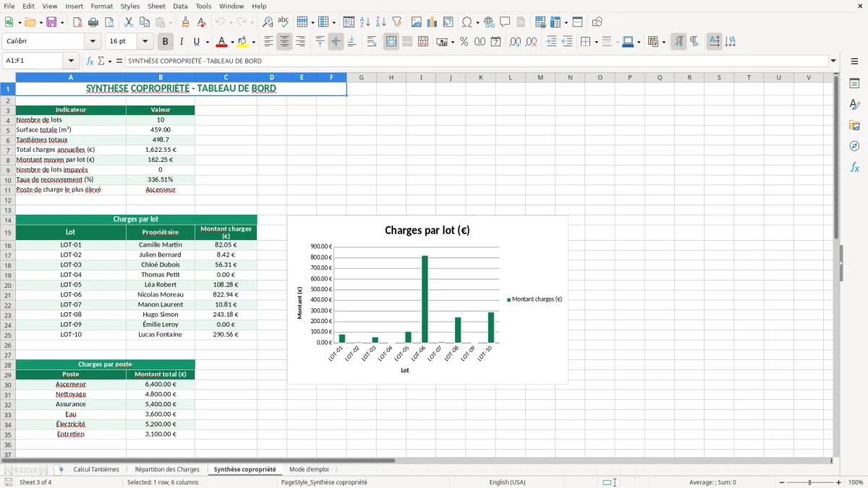Select column G header
This screenshot has height=488, width=868.
pyautogui.click(x=361, y=77)
